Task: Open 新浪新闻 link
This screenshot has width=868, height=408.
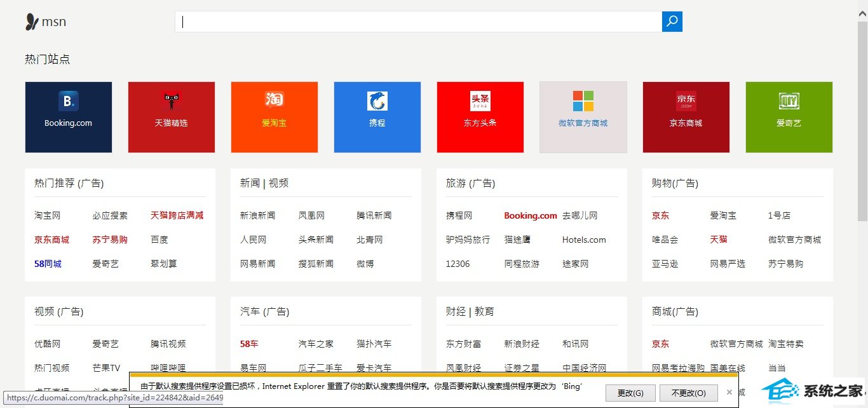Action: pyautogui.click(x=258, y=215)
